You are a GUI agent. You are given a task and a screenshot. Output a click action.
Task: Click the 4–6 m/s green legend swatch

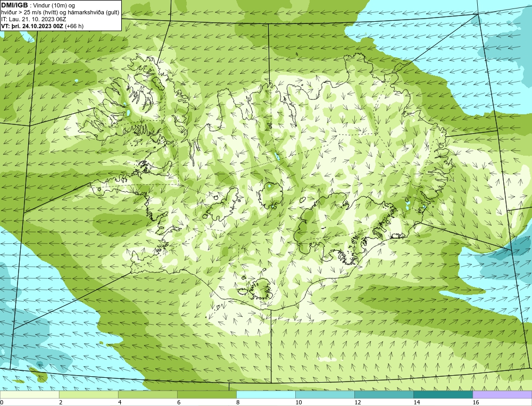pos(147,394)
